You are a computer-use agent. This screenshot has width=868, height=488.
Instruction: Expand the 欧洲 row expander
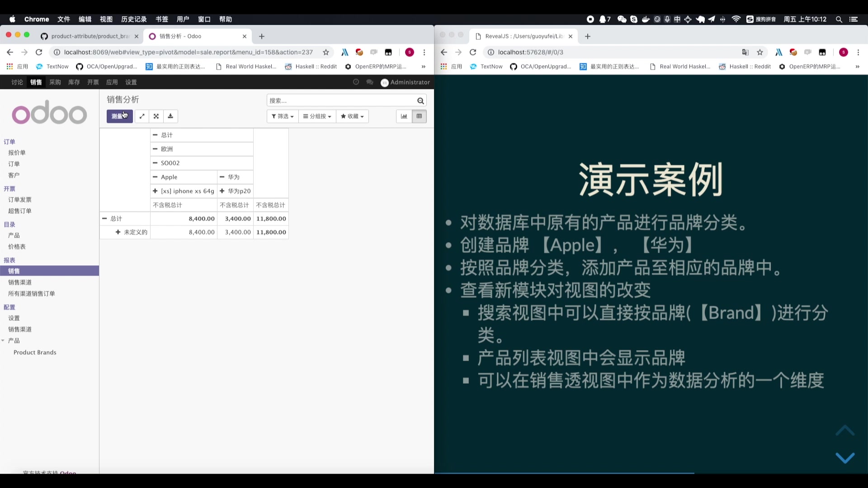[156, 149]
